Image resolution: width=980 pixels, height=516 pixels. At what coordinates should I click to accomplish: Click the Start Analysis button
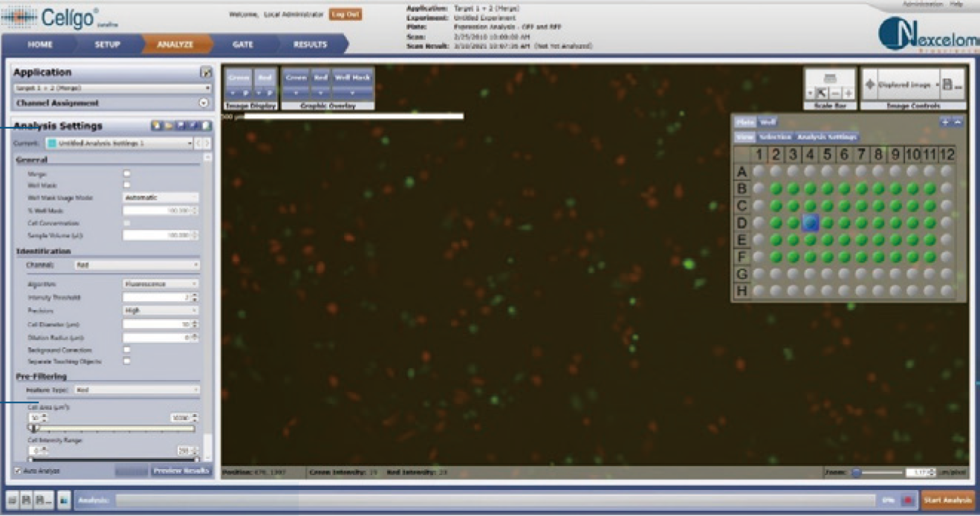coord(947,500)
